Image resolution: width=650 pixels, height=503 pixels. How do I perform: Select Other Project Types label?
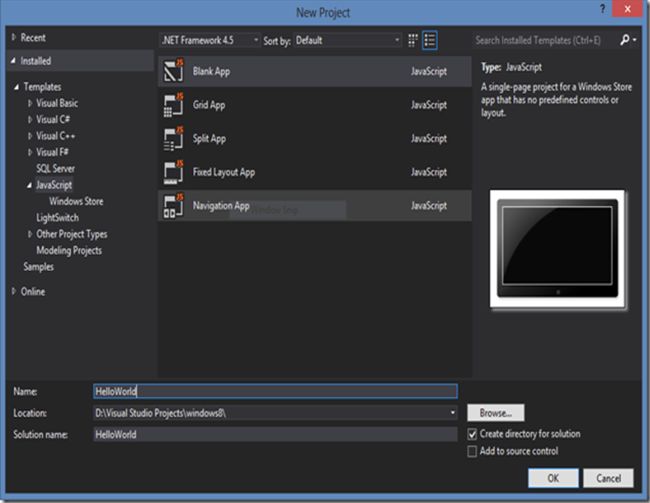(72, 234)
